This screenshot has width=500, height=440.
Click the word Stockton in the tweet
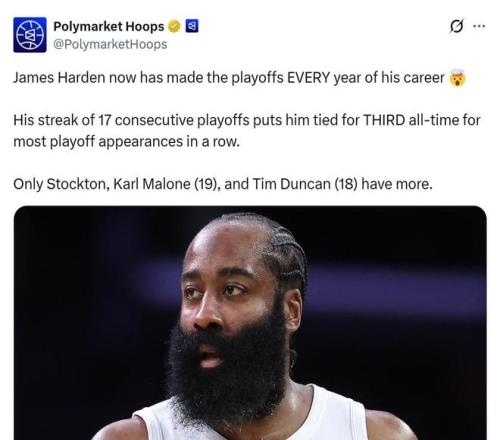77,184
